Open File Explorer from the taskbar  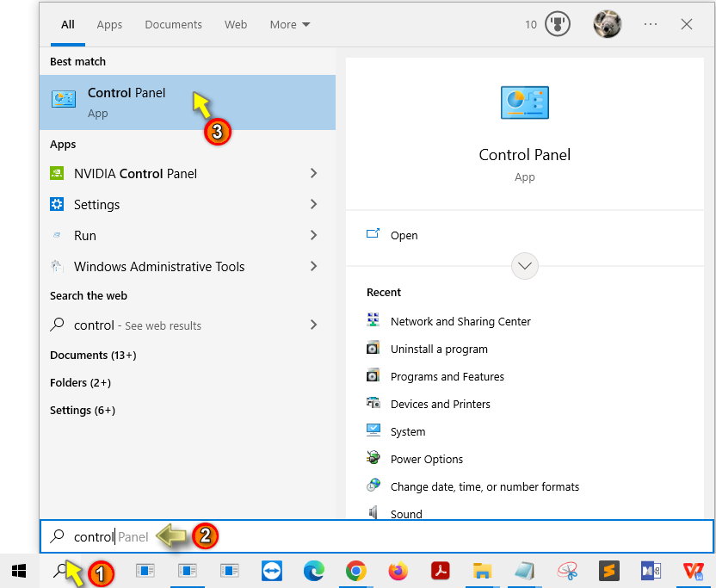click(x=482, y=571)
